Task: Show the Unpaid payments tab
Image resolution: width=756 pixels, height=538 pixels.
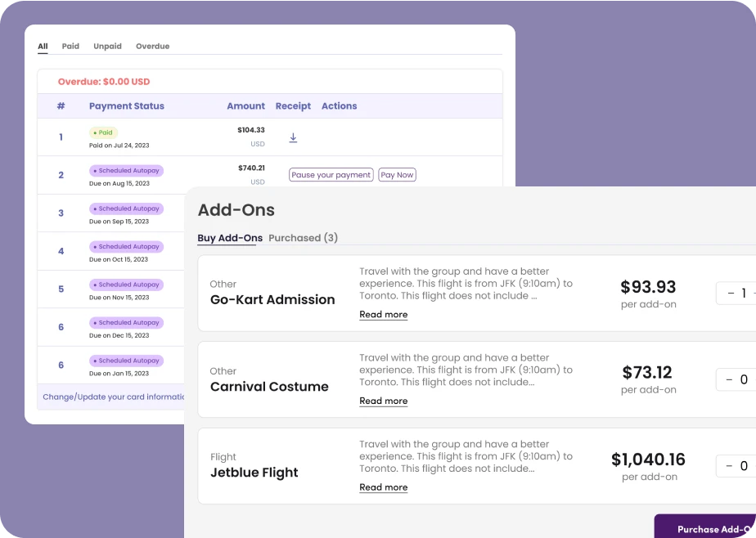Action: point(107,47)
